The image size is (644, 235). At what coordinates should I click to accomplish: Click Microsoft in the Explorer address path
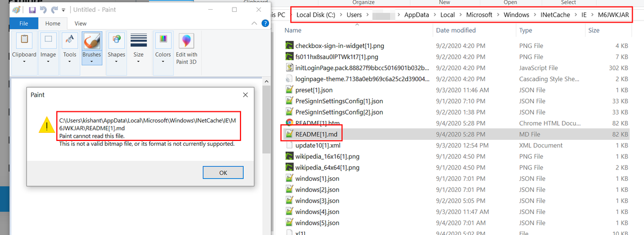click(x=479, y=15)
